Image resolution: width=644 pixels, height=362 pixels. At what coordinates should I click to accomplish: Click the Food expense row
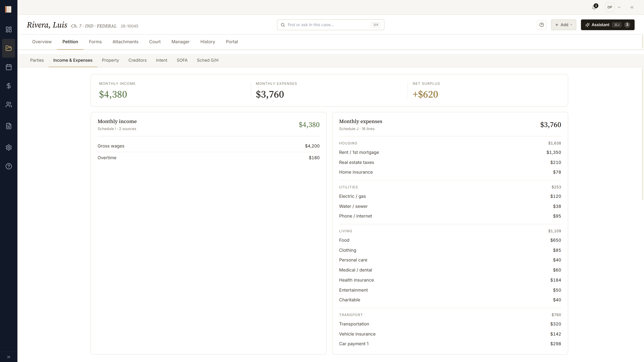tap(450, 240)
